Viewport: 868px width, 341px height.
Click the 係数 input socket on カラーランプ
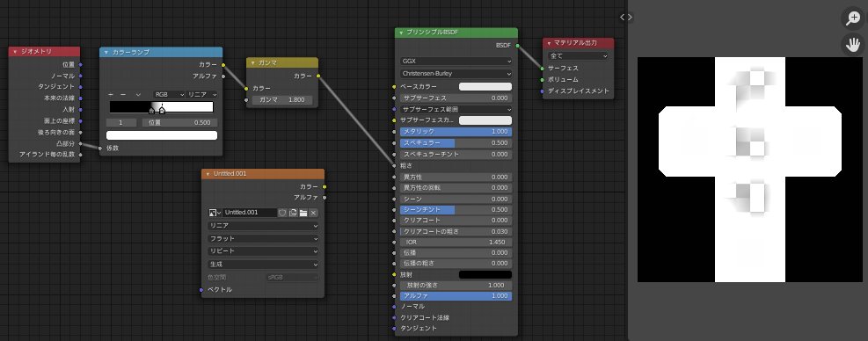pyautogui.click(x=100, y=149)
